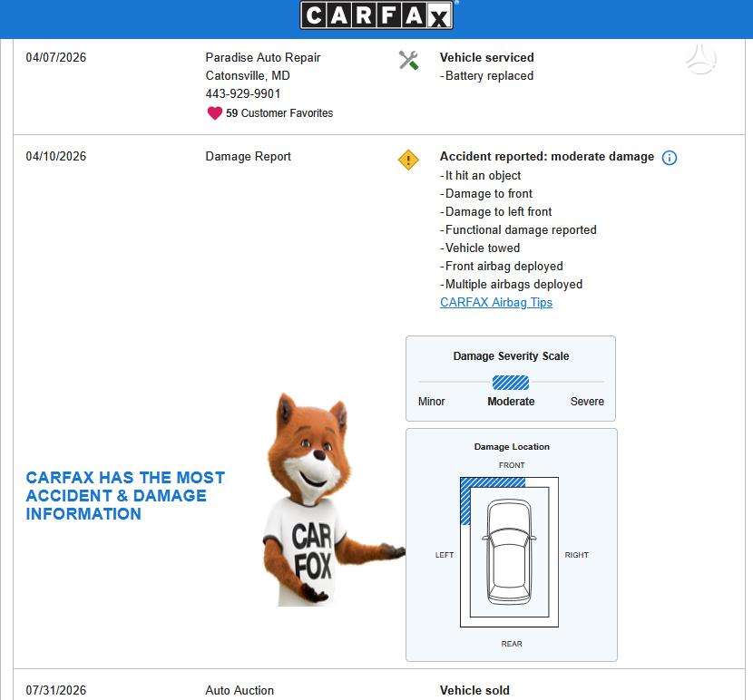Click 'Functional damage reported' line

click(x=518, y=230)
